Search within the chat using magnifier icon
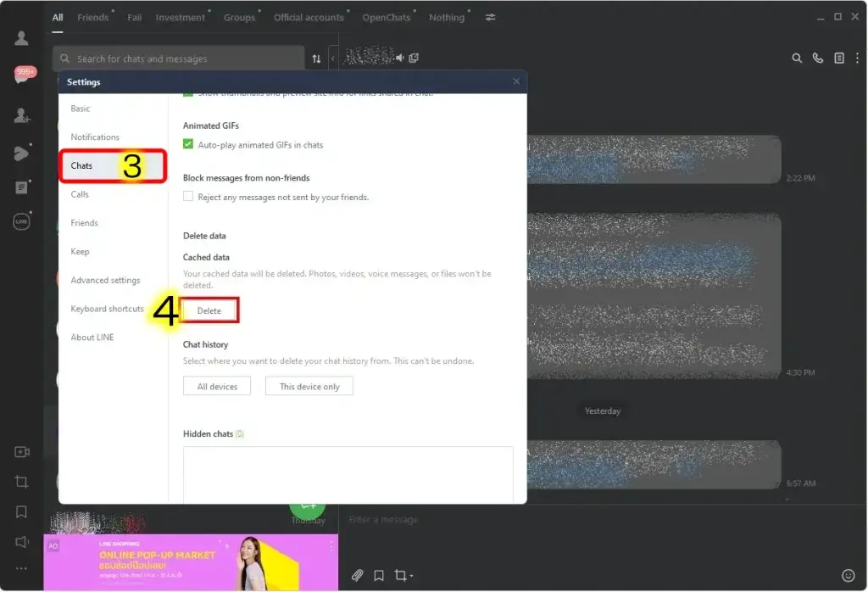The height and width of the screenshot is (592, 868). coord(797,59)
